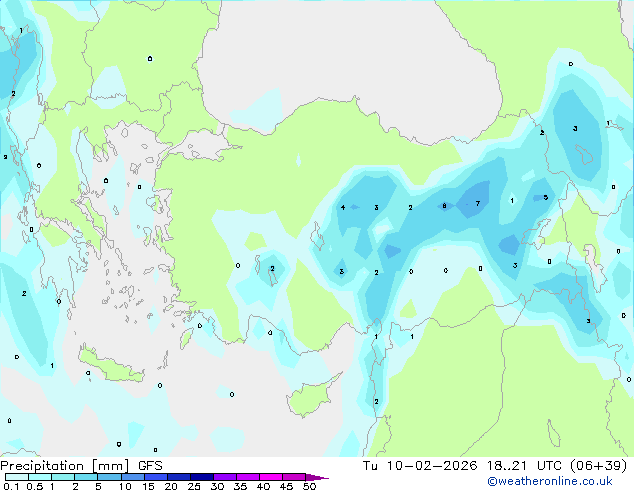Click the legend label "35"
Image resolution: width=634 pixels, height=490 pixels.
coord(240,486)
